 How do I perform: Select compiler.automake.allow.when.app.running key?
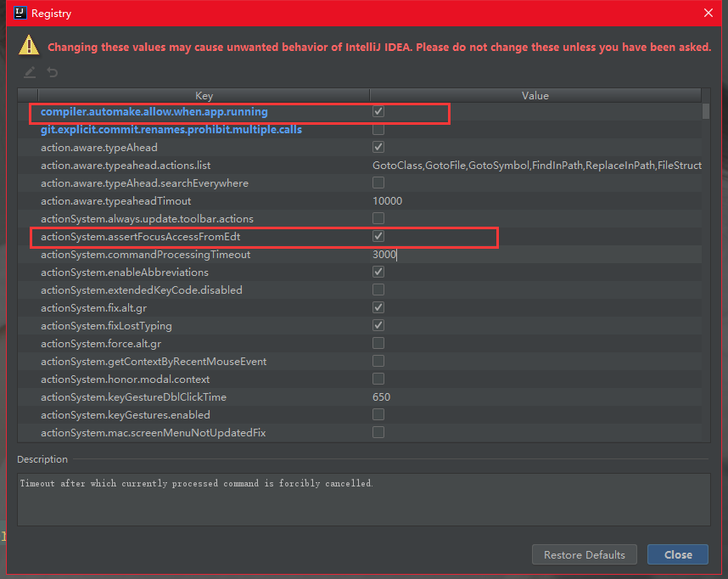[154, 111]
